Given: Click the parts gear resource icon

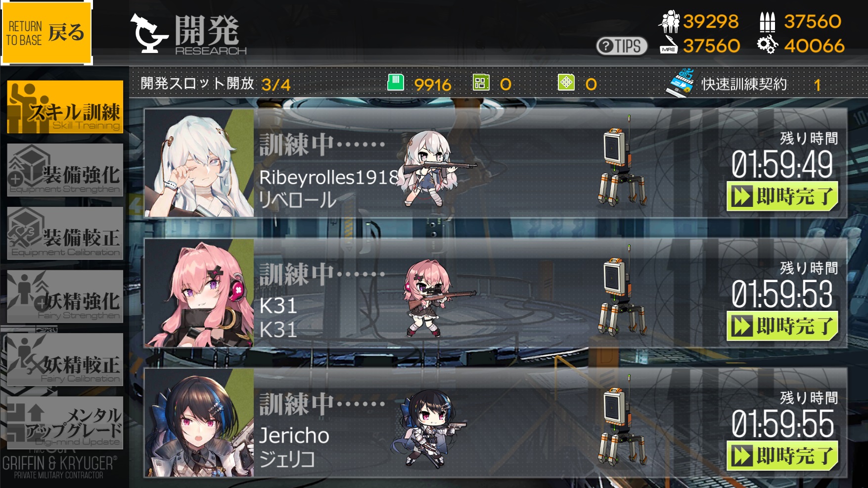Looking at the screenshot, I should click(x=767, y=45).
